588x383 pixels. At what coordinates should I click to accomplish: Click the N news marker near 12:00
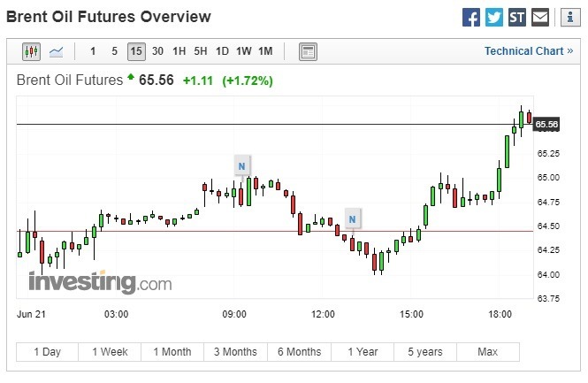point(352,219)
